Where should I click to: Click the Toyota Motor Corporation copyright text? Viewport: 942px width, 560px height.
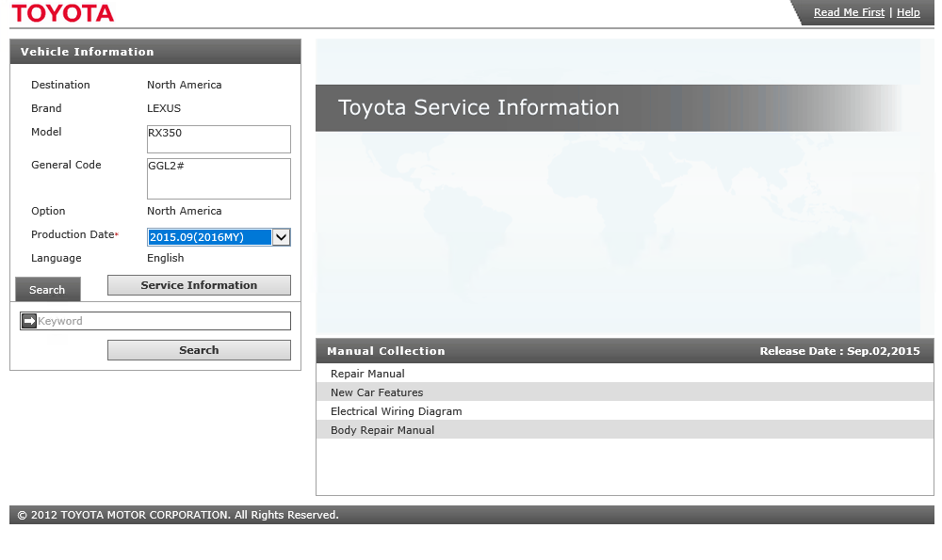[178, 515]
